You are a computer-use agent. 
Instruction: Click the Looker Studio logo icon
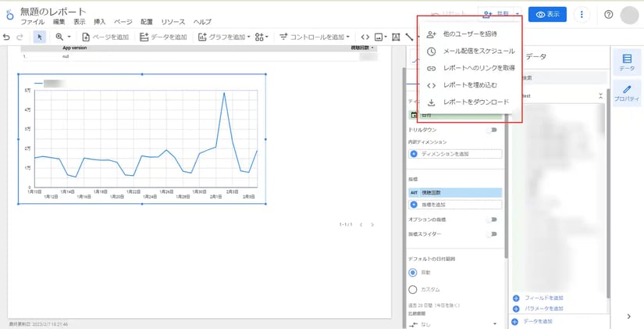pyautogui.click(x=10, y=15)
